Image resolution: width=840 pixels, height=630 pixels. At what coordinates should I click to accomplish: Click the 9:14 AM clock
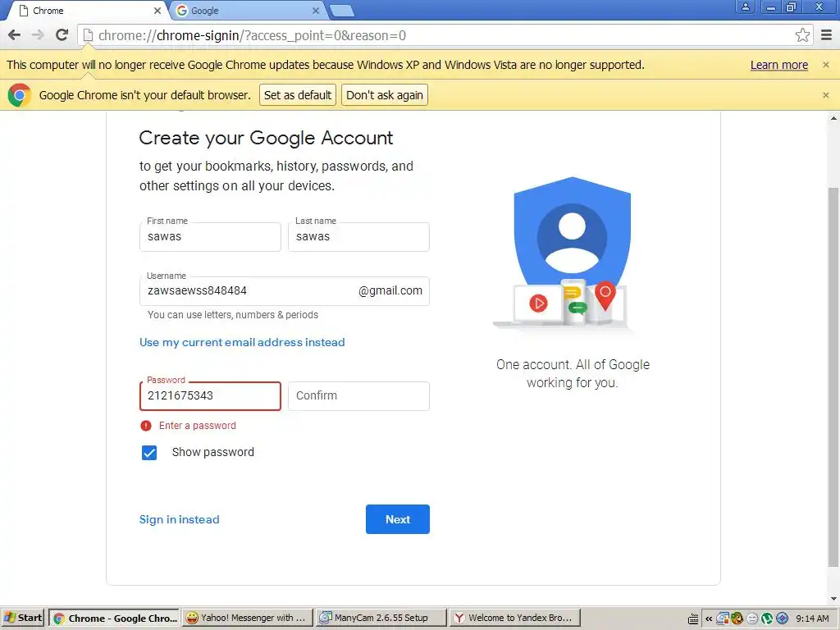(812, 619)
